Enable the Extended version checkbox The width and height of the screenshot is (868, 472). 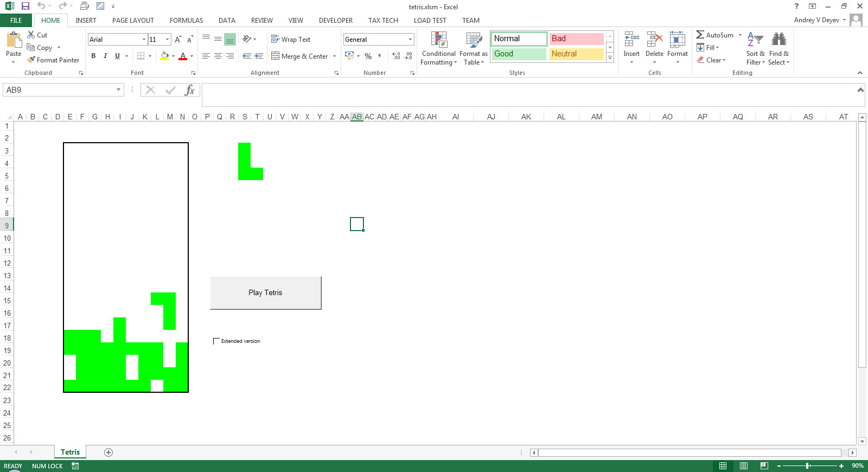216,341
